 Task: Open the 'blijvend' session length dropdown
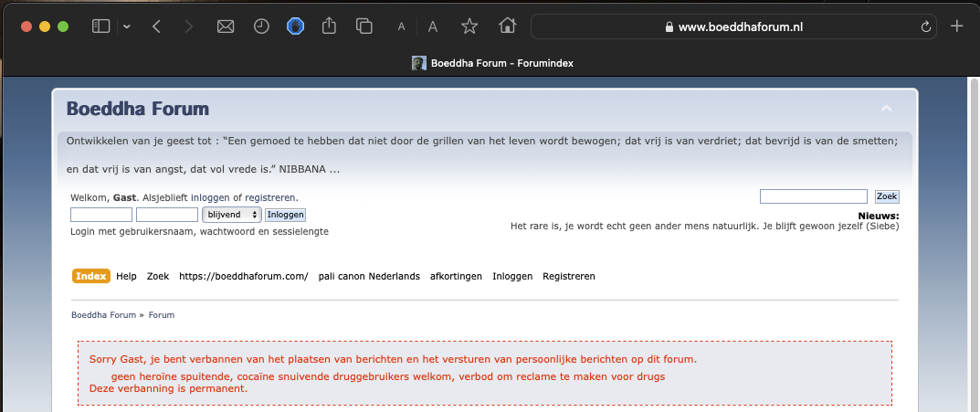pyautogui.click(x=231, y=215)
